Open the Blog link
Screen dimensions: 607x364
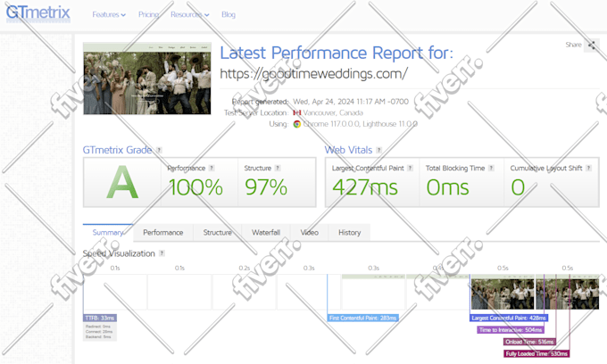click(x=229, y=14)
